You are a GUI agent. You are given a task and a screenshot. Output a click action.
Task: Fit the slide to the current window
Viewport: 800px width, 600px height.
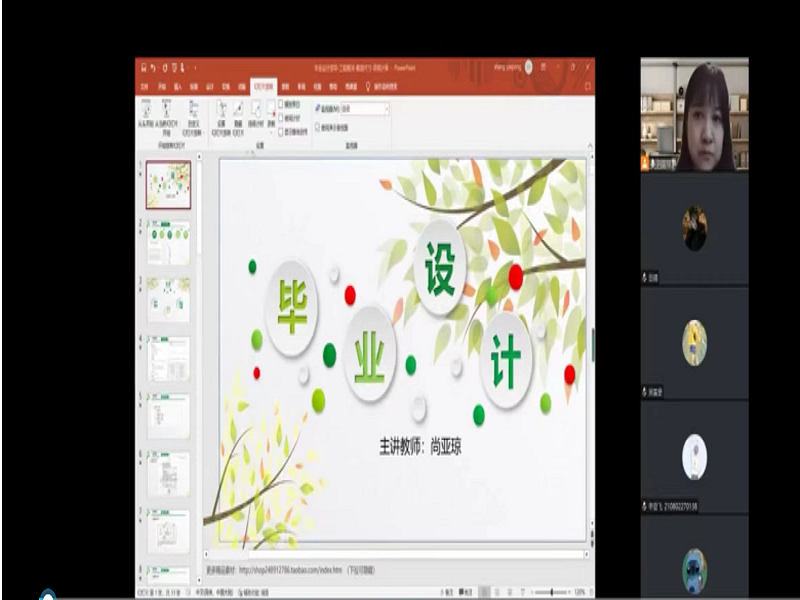[590, 592]
